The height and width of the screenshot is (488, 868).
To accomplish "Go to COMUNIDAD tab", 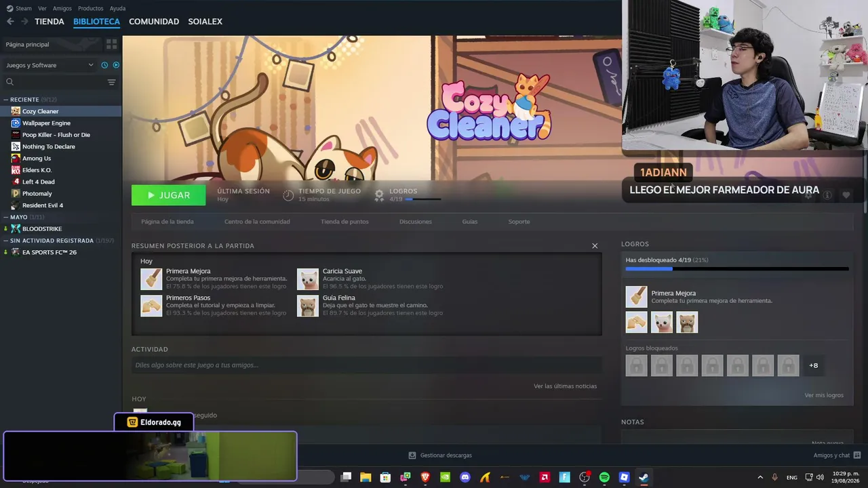I will pyautogui.click(x=154, y=22).
